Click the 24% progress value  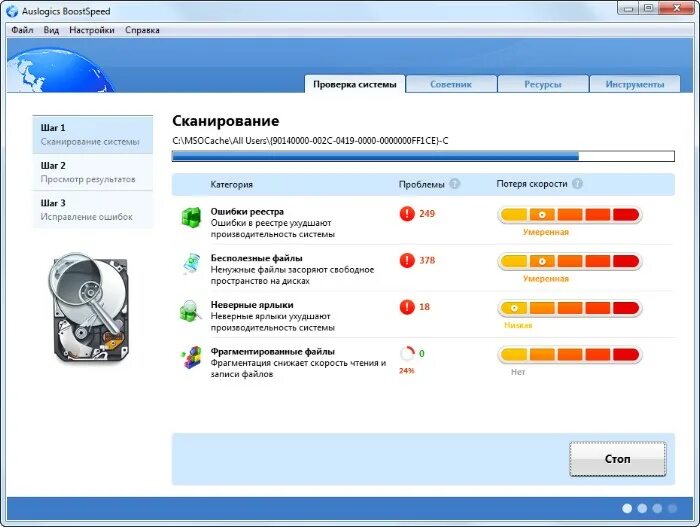pyautogui.click(x=407, y=371)
